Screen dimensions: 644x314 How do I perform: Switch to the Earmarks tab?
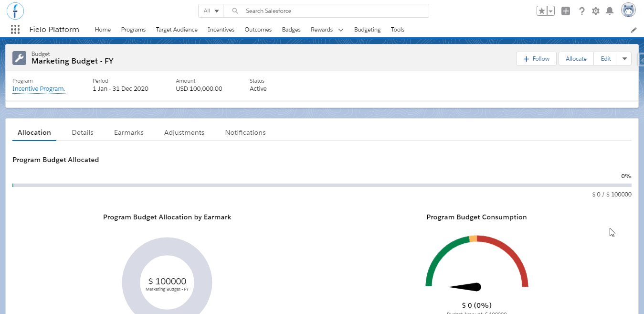[129, 132]
